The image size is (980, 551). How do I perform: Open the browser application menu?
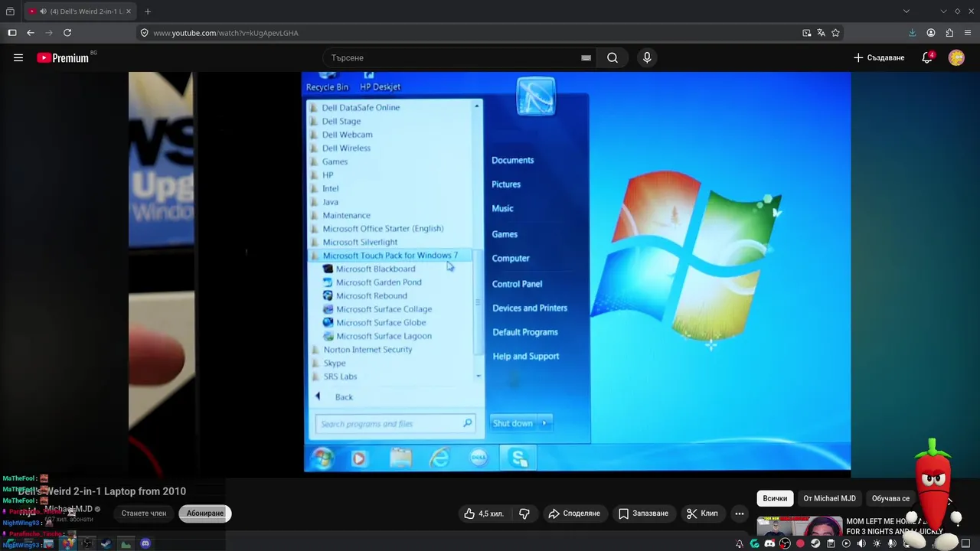(968, 33)
